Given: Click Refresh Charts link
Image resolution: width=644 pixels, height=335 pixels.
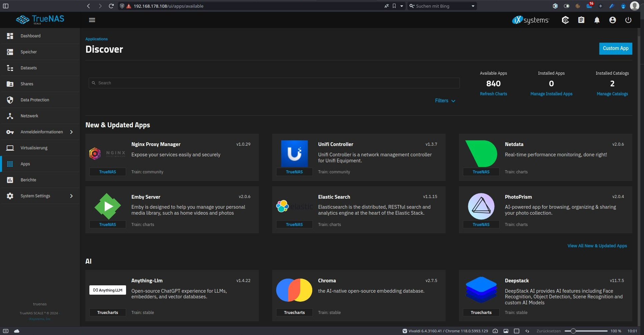Looking at the screenshot, I should (494, 94).
